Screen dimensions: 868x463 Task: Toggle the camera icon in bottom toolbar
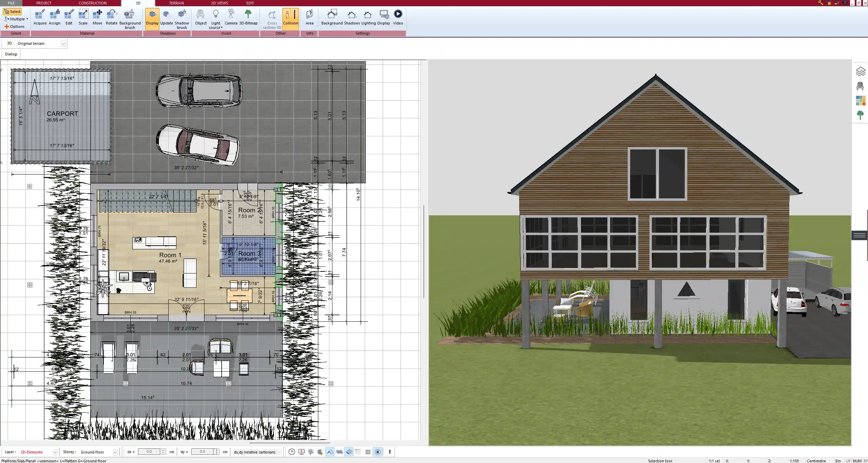point(311,452)
